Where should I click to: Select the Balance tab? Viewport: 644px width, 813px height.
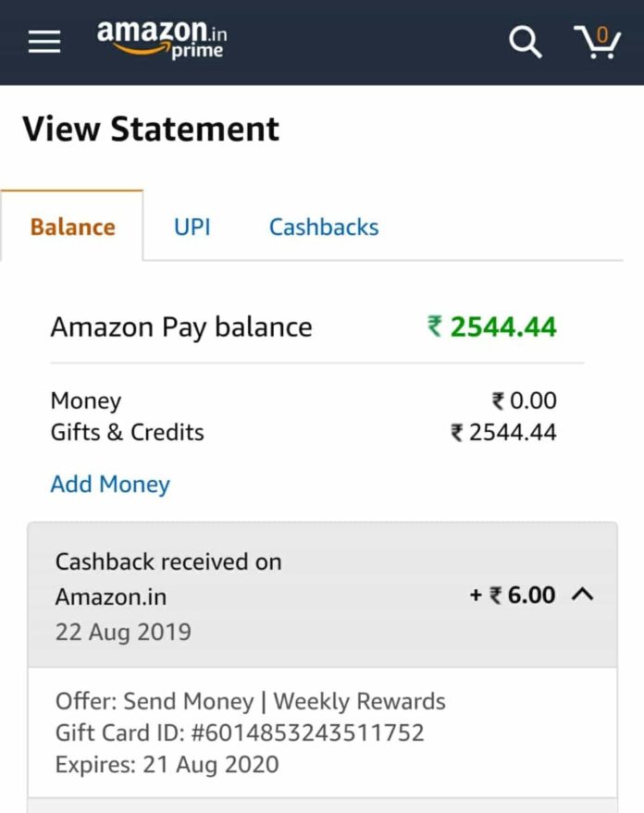(71, 227)
